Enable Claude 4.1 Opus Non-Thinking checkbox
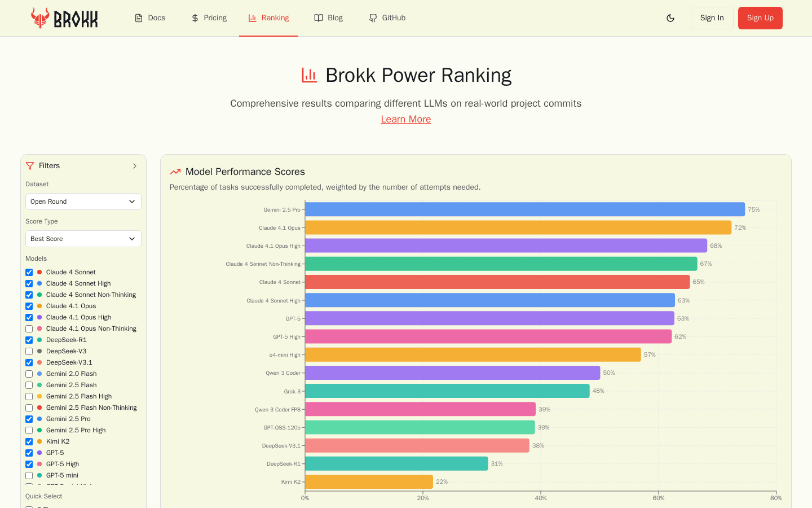 (29, 329)
